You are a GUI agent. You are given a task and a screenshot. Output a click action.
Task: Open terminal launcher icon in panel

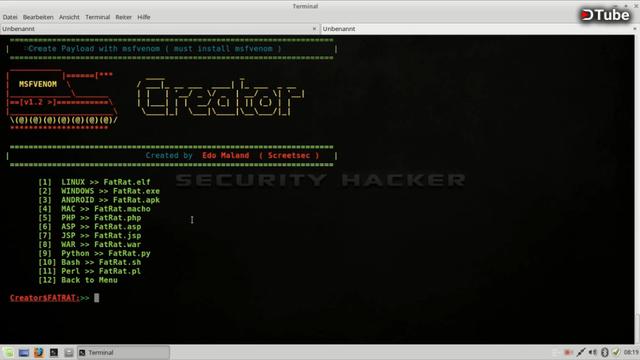(54, 352)
